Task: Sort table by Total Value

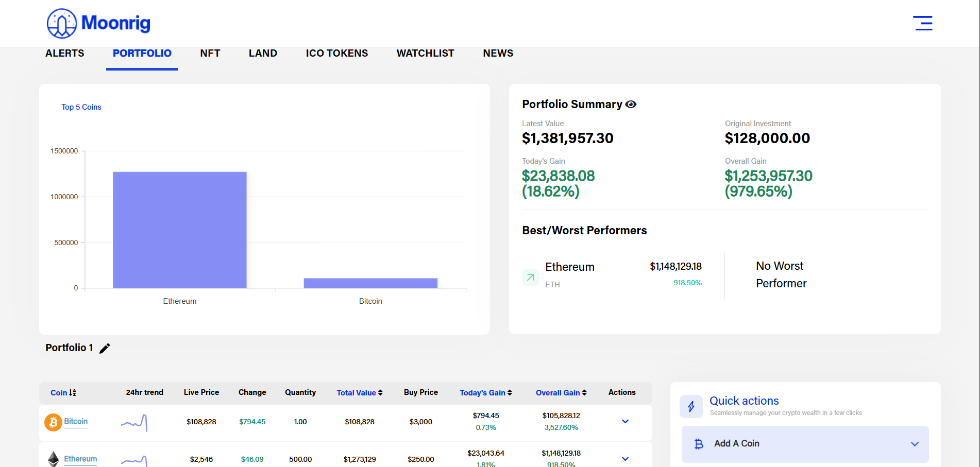Action: 360,393
